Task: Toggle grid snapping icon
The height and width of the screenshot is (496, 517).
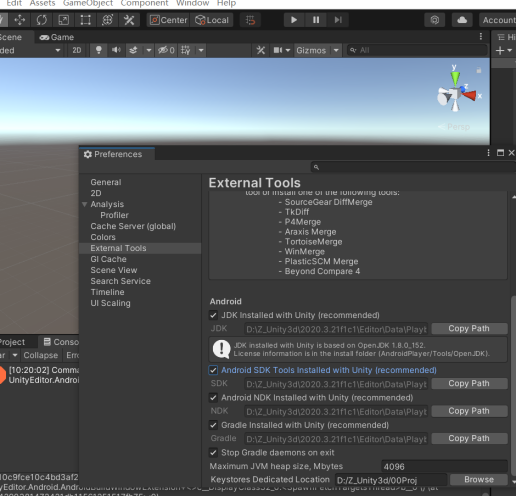Action: 250,20
